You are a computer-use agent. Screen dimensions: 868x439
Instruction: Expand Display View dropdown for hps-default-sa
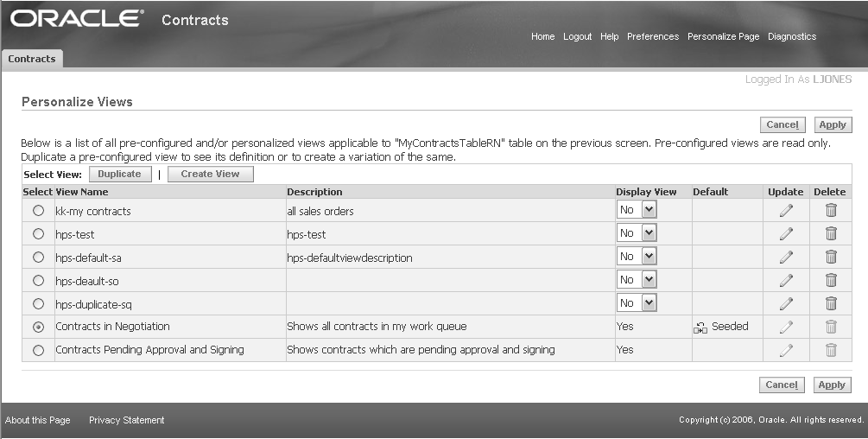coord(637,256)
